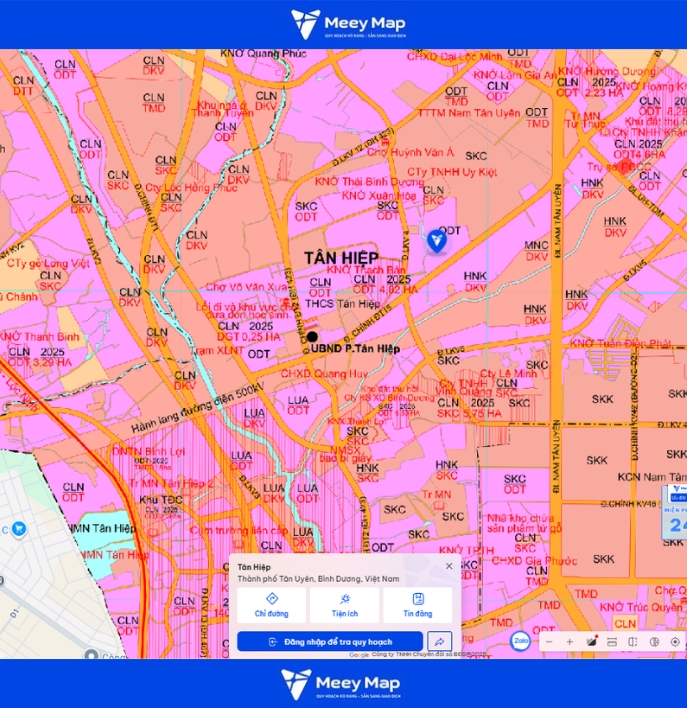Click the share arrow button in popup
Image resolution: width=687 pixels, height=708 pixels.
(x=439, y=641)
